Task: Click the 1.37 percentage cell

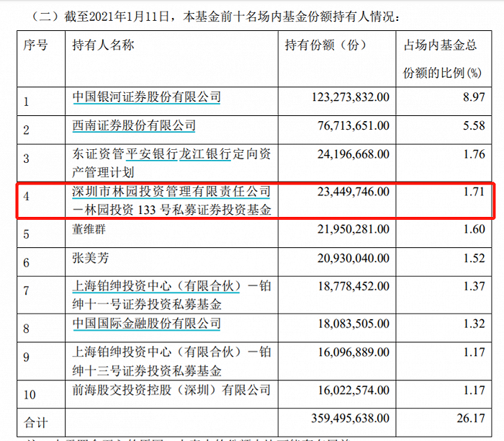Action: coord(474,286)
